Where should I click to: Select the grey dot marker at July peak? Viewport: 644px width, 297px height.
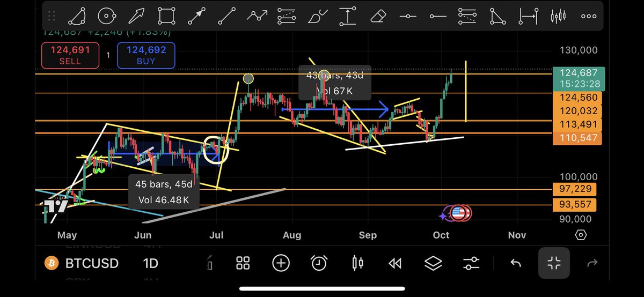pos(248,79)
